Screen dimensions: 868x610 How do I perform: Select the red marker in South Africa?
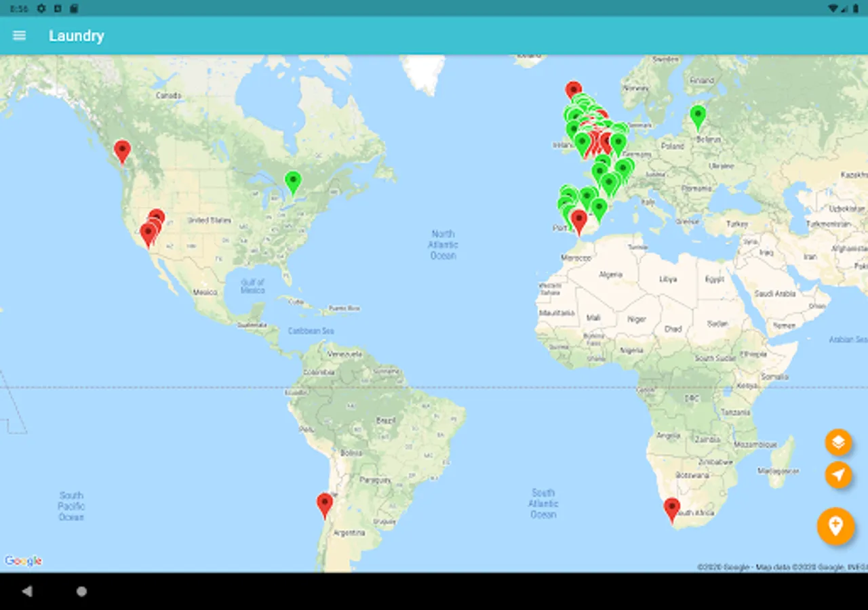(671, 510)
